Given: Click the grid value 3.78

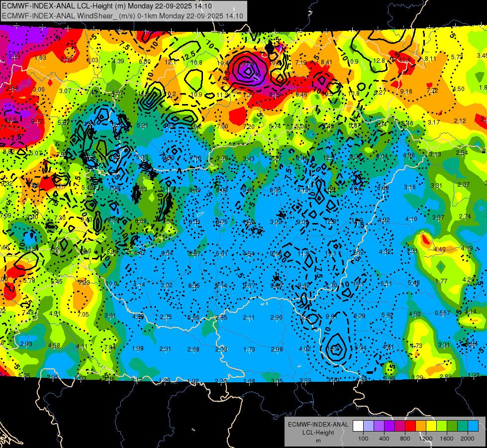Looking at the screenshot, I should tap(222, 158).
